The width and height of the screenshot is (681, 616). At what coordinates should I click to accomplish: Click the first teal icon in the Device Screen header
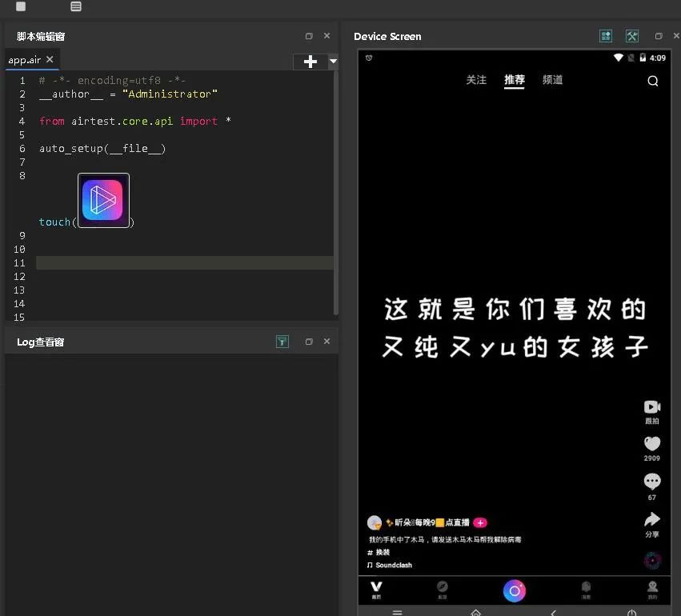point(606,36)
